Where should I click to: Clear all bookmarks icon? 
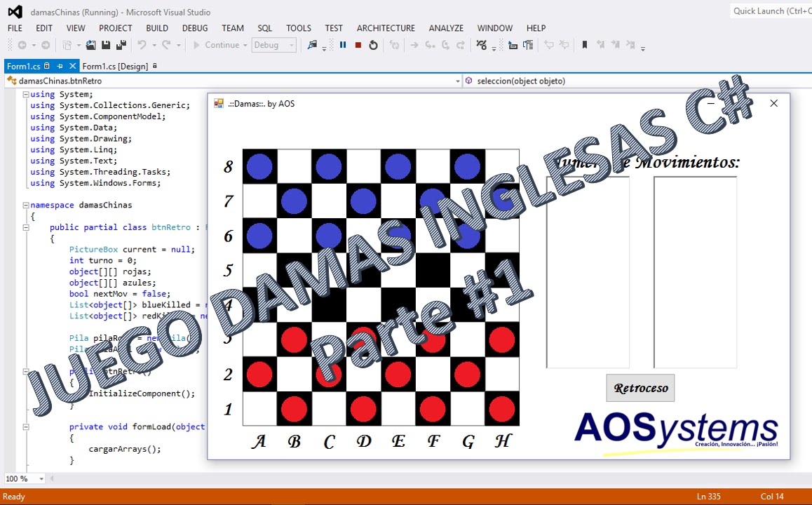(630, 45)
